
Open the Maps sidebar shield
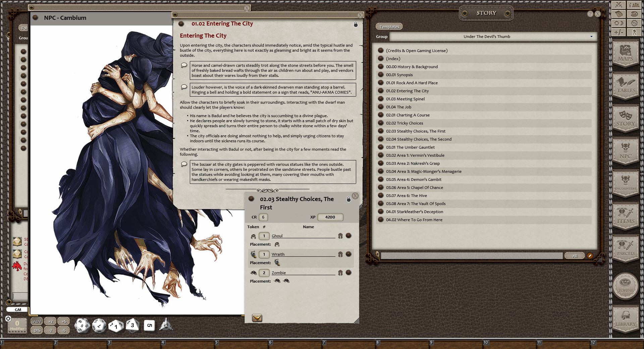pyautogui.click(x=626, y=54)
